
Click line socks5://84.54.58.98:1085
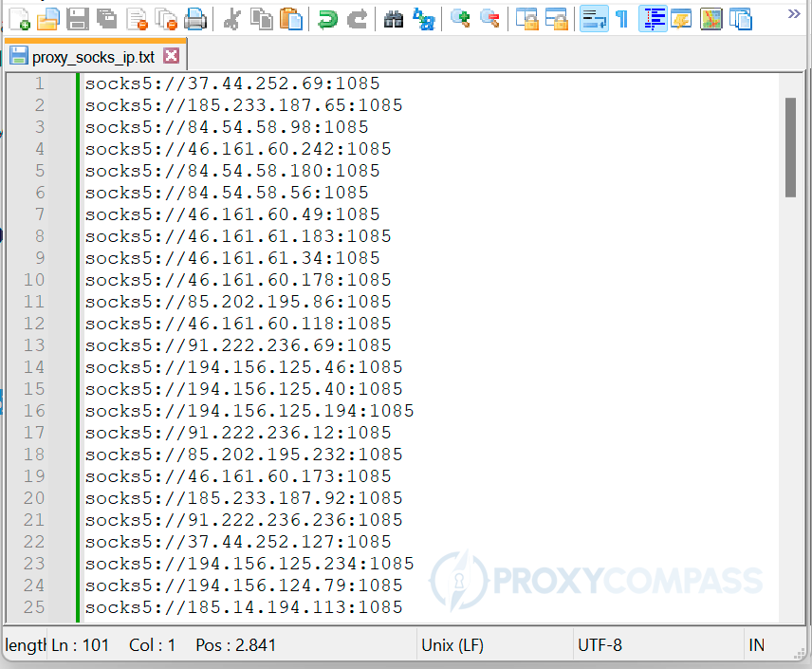(227, 127)
